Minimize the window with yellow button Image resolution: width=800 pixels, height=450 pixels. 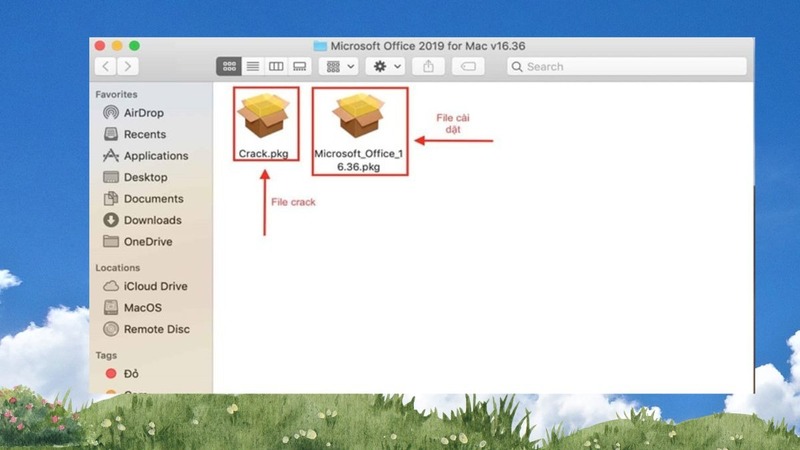point(117,46)
